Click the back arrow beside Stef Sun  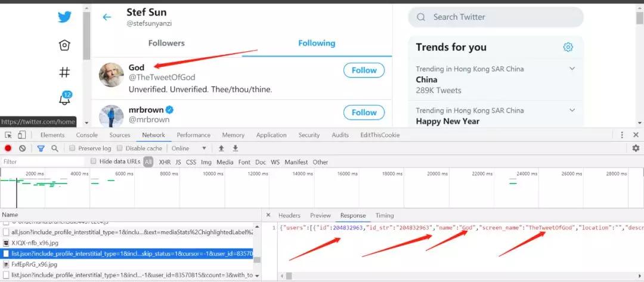coord(107,17)
